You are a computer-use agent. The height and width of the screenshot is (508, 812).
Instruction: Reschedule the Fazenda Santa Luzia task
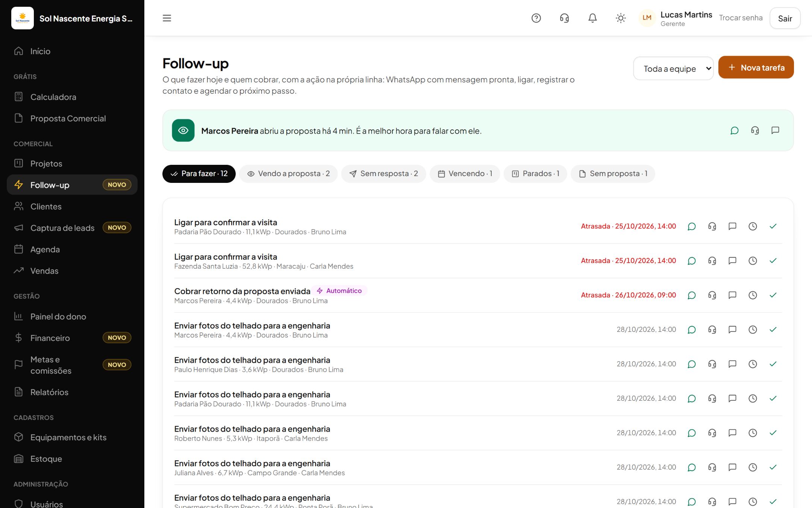(x=753, y=261)
